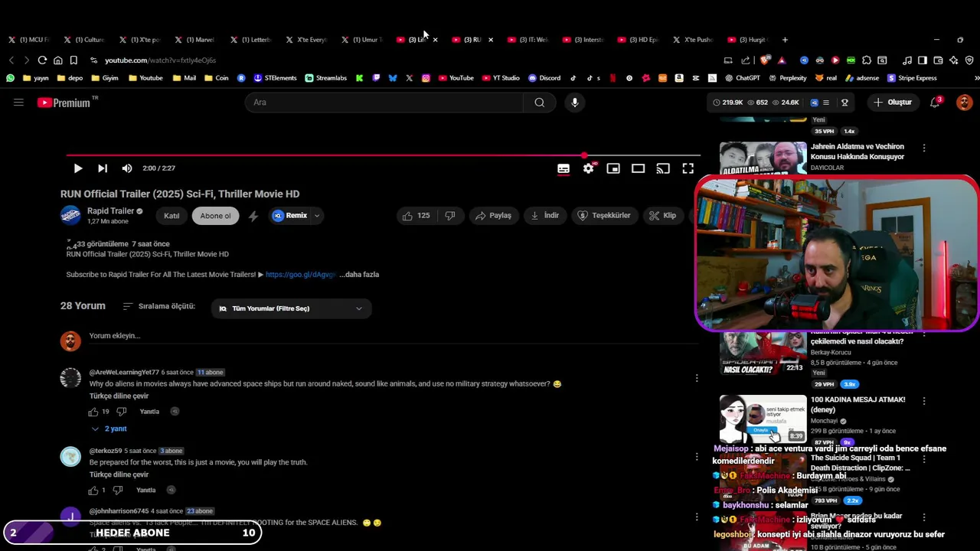
Task: Open options menu for AreWeLearningYet77's comment
Action: (x=697, y=378)
